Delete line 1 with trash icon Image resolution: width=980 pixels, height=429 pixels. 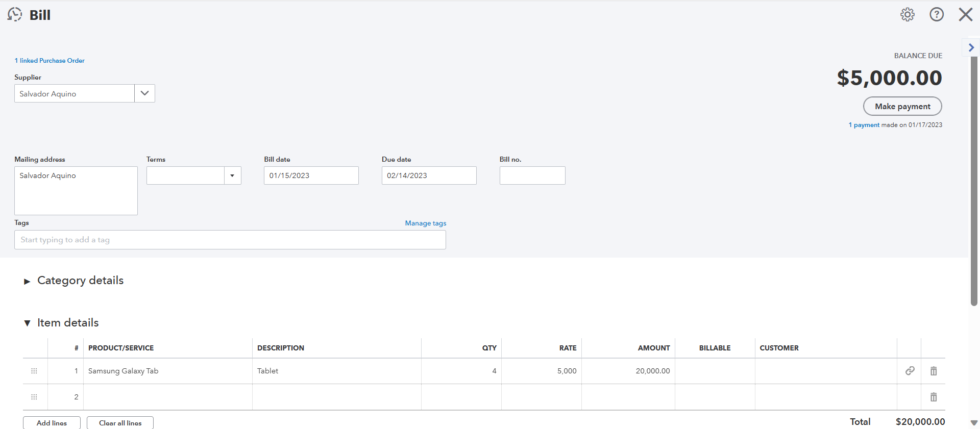(x=933, y=371)
